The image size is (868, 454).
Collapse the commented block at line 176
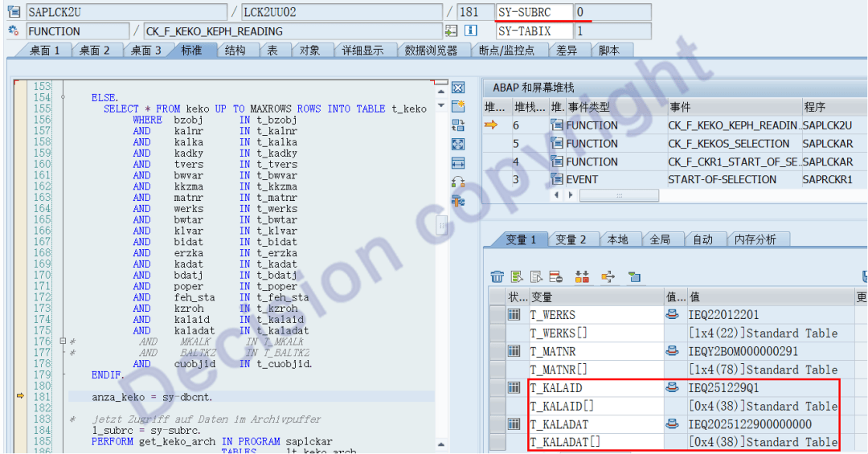pyautogui.click(x=63, y=342)
